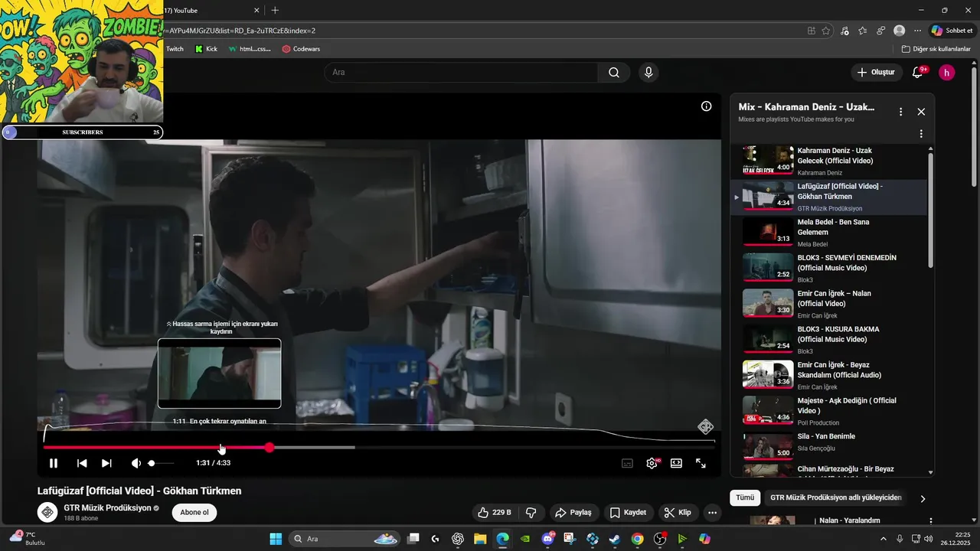The image size is (980, 551).
Task: Select GTR Müzik Prodüksiyon uploader chip
Action: click(835, 497)
